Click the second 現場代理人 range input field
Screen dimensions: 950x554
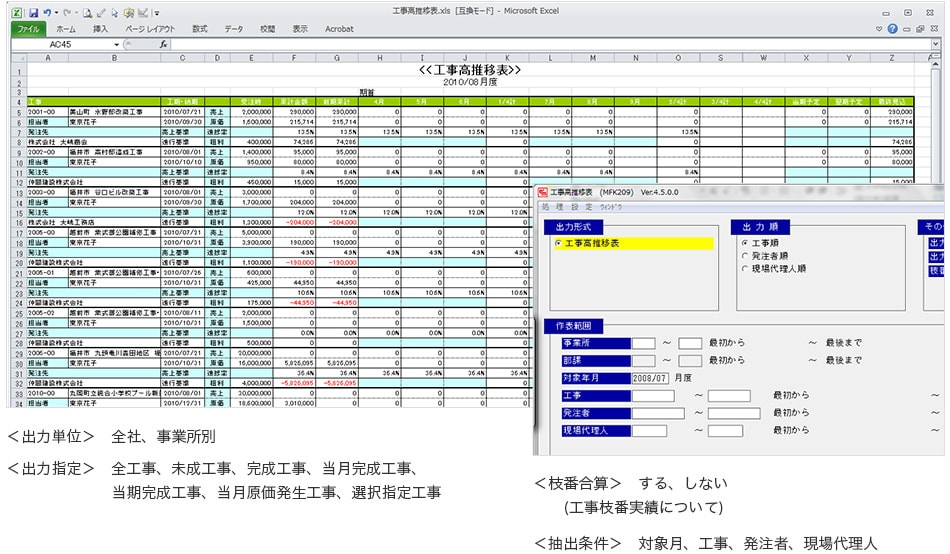click(725, 431)
